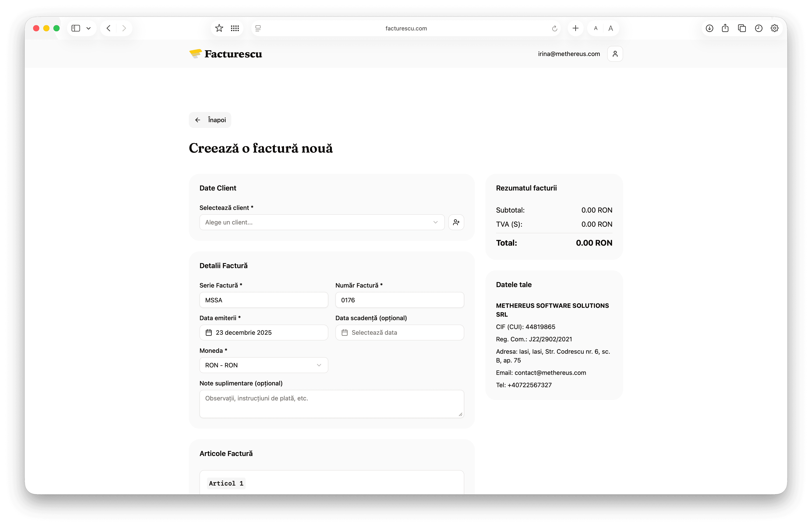812x527 pixels.
Task: Expand the chevron next to the sidebar button
Action: tap(89, 28)
